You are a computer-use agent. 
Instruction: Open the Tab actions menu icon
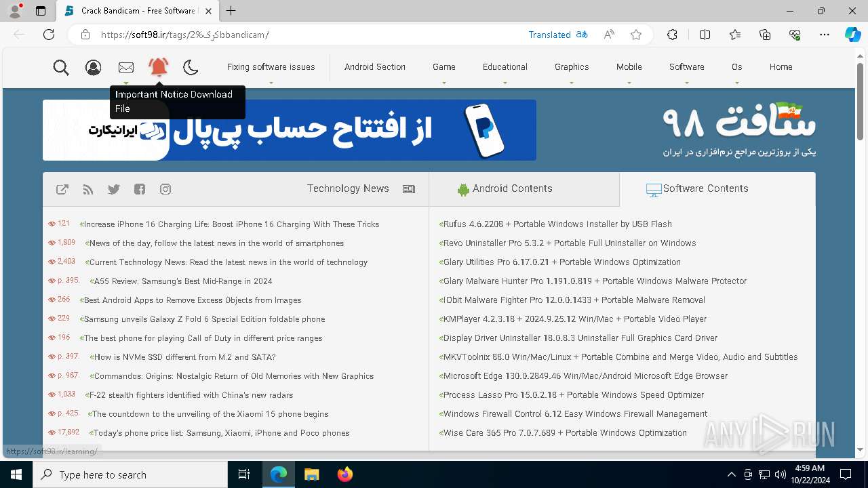pos(41,11)
